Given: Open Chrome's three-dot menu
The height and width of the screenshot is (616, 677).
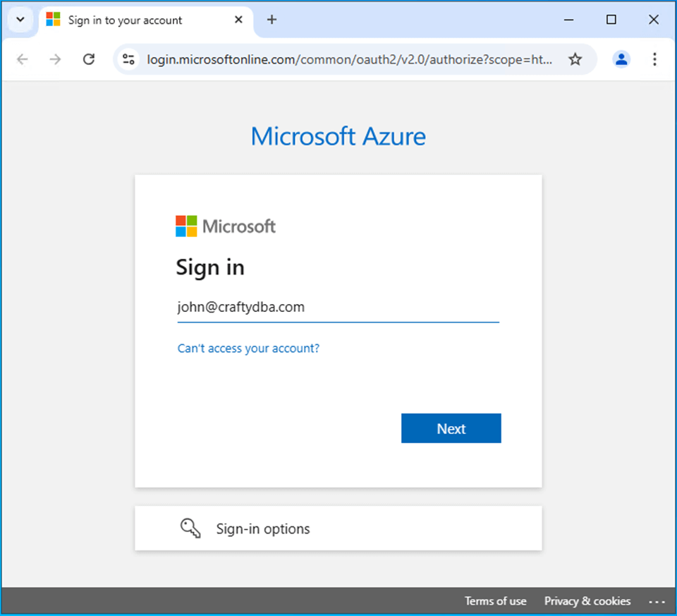Looking at the screenshot, I should [654, 59].
